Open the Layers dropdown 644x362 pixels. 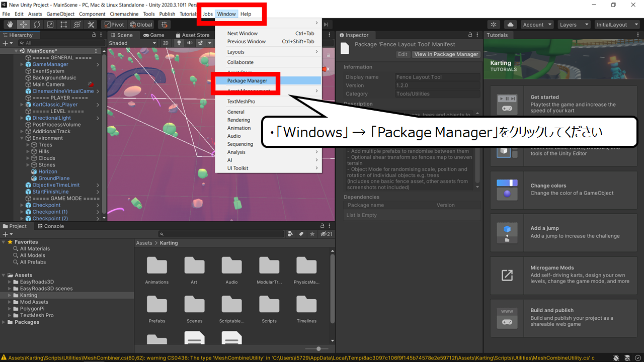click(x=573, y=25)
